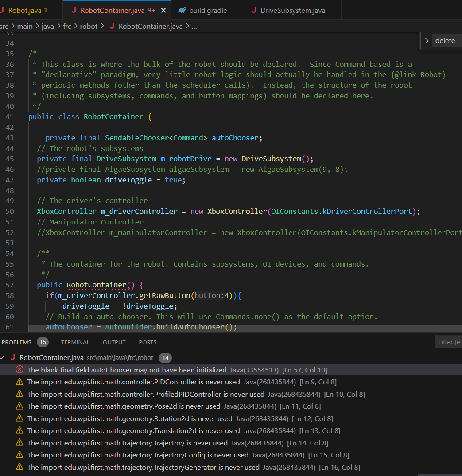This screenshot has height=476, width=462.
Task: Open the OUTPUT panel tab
Action: point(114,342)
